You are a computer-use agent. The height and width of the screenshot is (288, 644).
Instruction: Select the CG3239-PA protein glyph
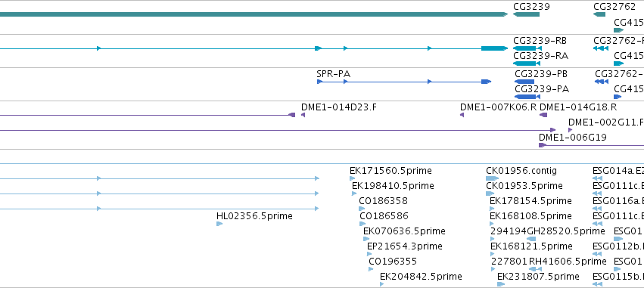click(527, 97)
